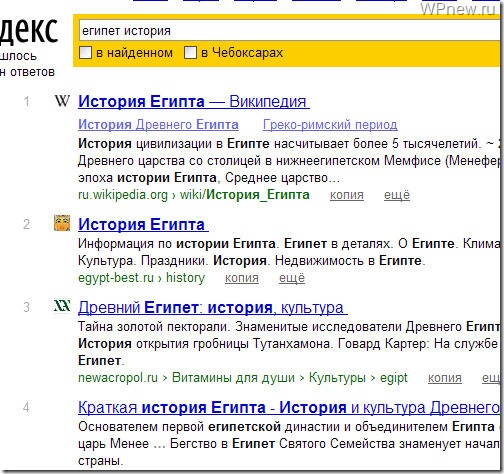Click snippet text "История цивилизации в Египте"

pyautogui.click(x=174, y=144)
